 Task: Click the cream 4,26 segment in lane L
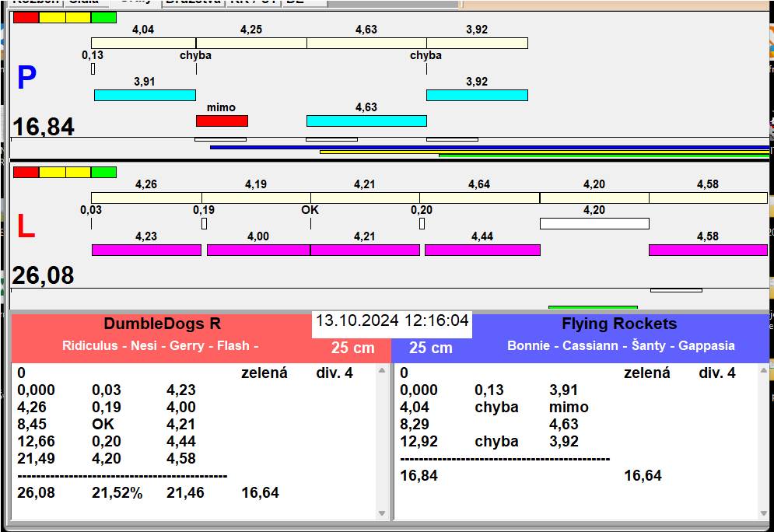click(x=146, y=198)
